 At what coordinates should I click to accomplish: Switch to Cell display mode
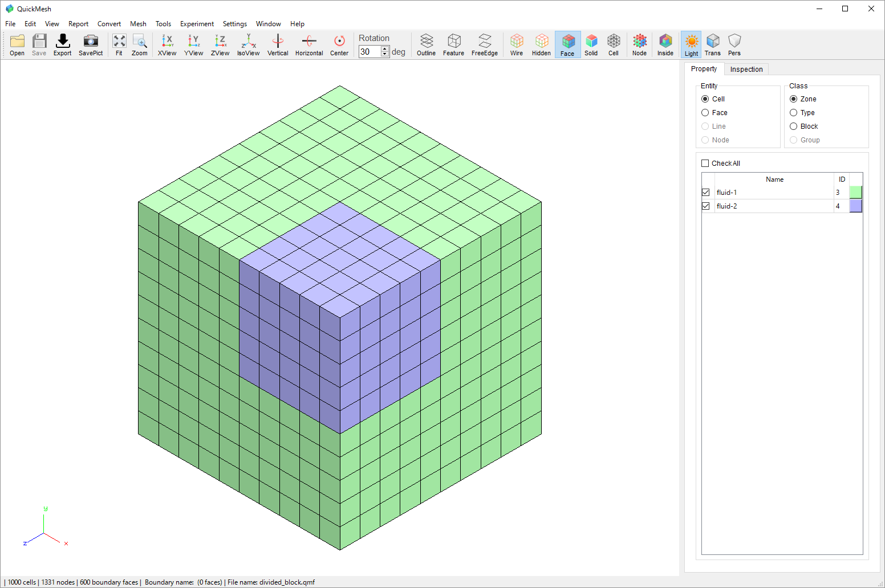pyautogui.click(x=614, y=44)
